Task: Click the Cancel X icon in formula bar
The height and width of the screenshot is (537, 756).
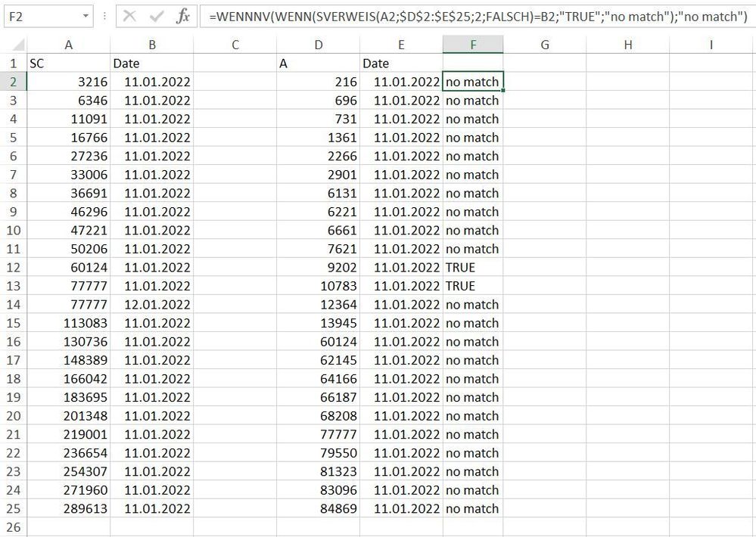Action: [129, 17]
